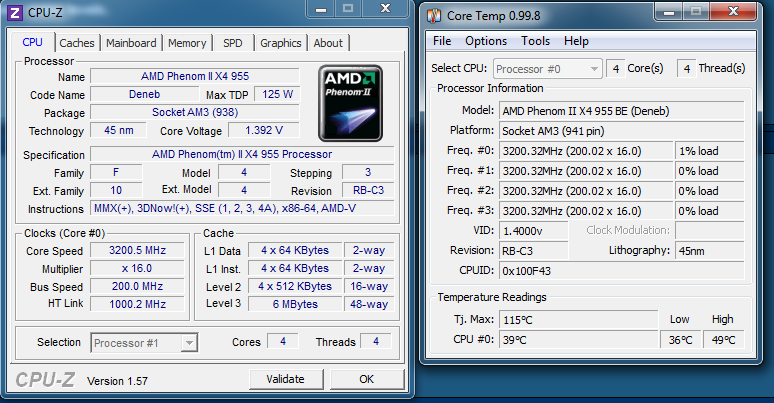Click the Bus Speed value 200.0 MHz
The width and height of the screenshot is (774, 403).
click(x=137, y=286)
